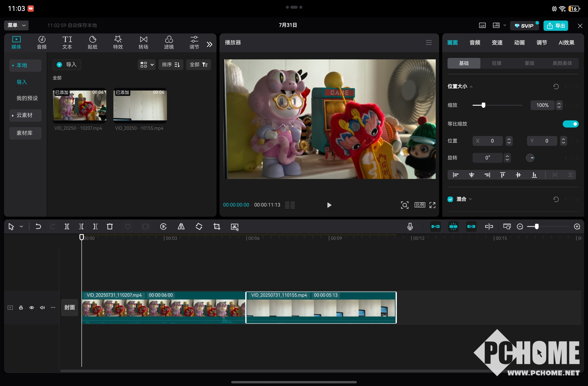Align clip to horizontal center

click(471, 175)
